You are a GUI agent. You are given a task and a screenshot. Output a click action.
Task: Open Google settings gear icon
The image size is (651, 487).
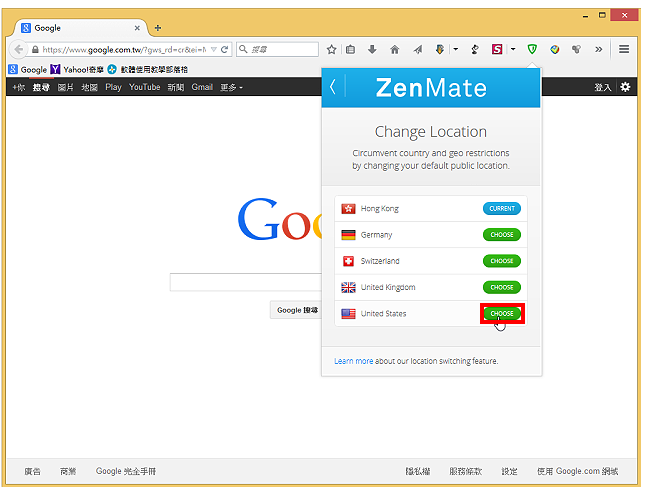625,87
